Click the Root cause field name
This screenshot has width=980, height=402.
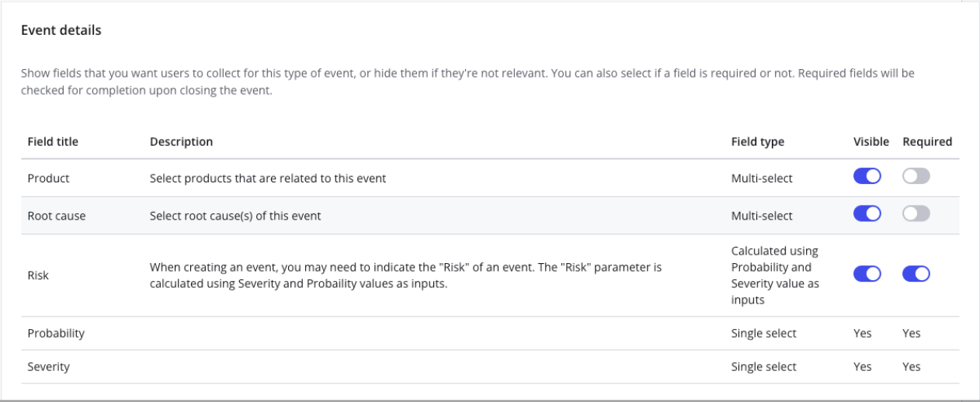(56, 216)
